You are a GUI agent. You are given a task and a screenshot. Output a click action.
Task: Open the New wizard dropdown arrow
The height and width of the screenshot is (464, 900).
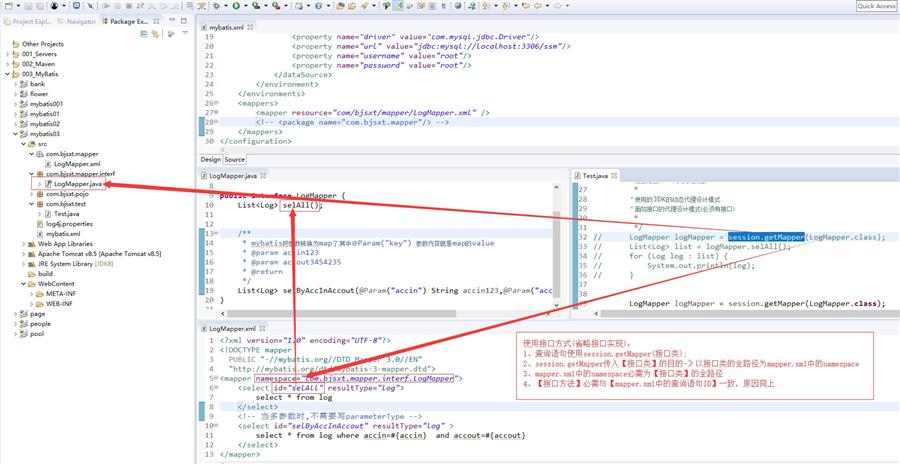[18, 6]
